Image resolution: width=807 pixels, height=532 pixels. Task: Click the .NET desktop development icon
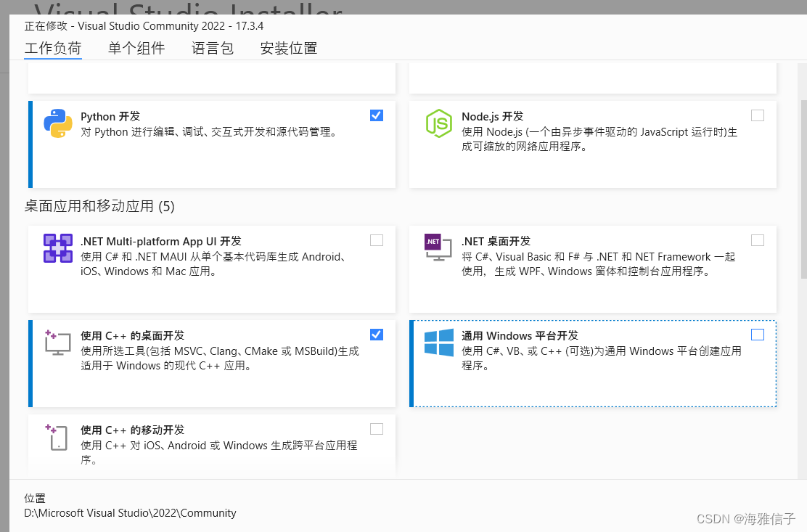pyautogui.click(x=438, y=247)
